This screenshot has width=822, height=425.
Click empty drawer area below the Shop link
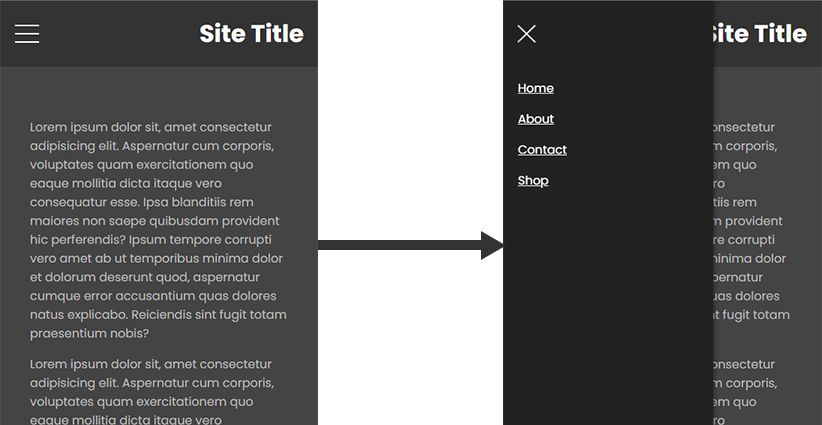coord(608,304)
